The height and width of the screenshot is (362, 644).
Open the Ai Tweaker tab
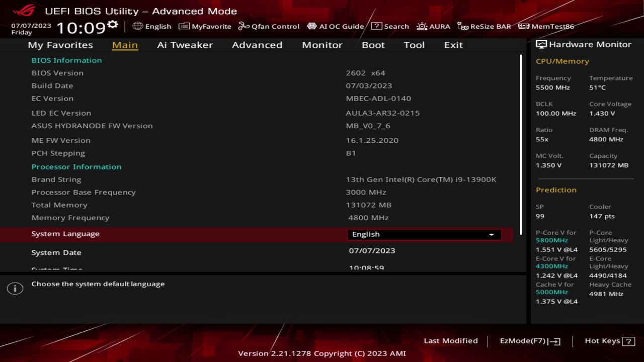pyautogui.click(x=185, y=45)
